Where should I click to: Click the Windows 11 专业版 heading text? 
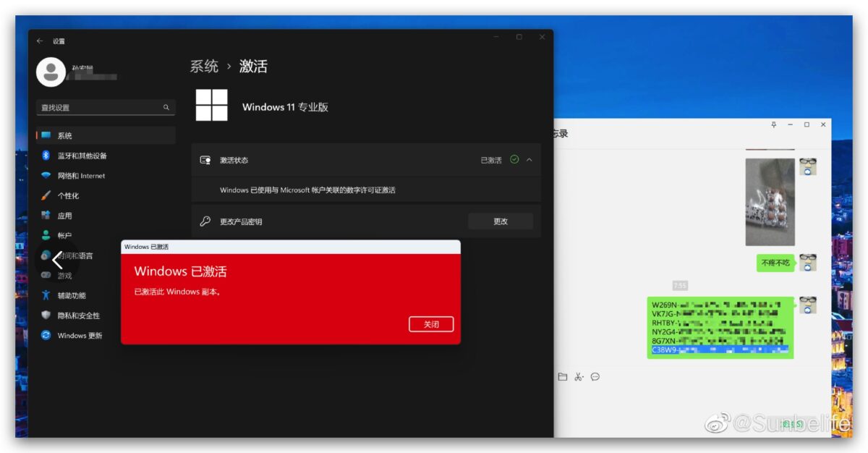point(285,107)
